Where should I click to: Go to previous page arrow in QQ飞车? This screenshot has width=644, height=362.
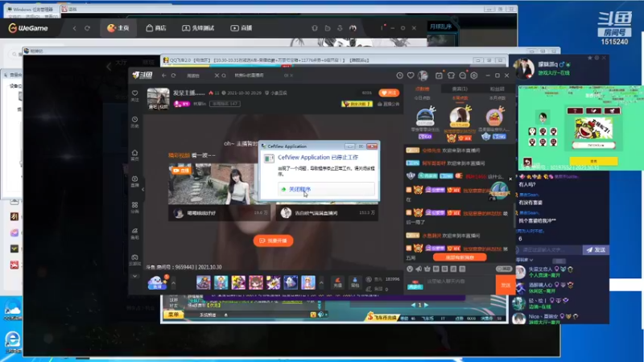click(413, 305)
